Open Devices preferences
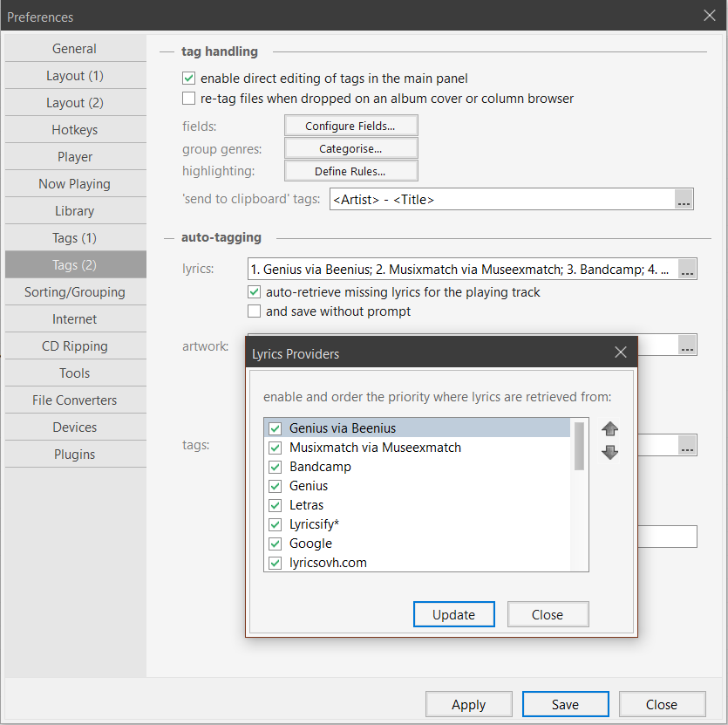Image resolution: width=728 pixels, height=725 pixels. pos(75,427)
